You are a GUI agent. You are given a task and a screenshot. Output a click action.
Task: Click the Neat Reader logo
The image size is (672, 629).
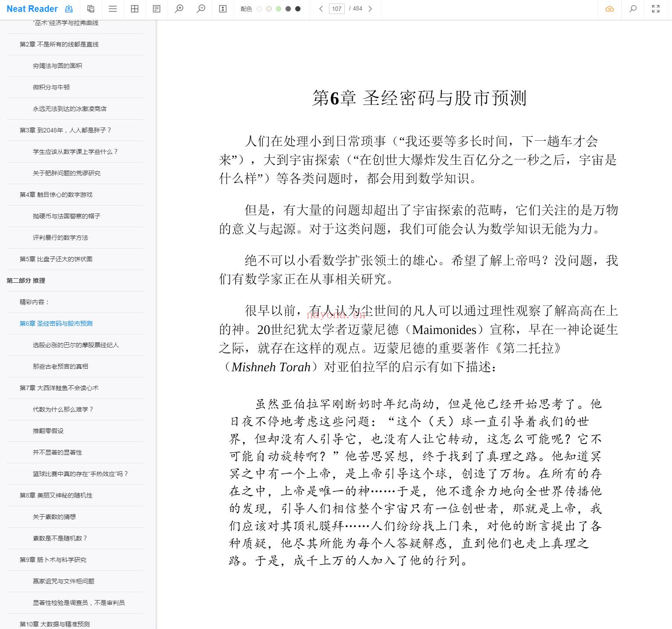pyautogui.click(x=32, y=9)
